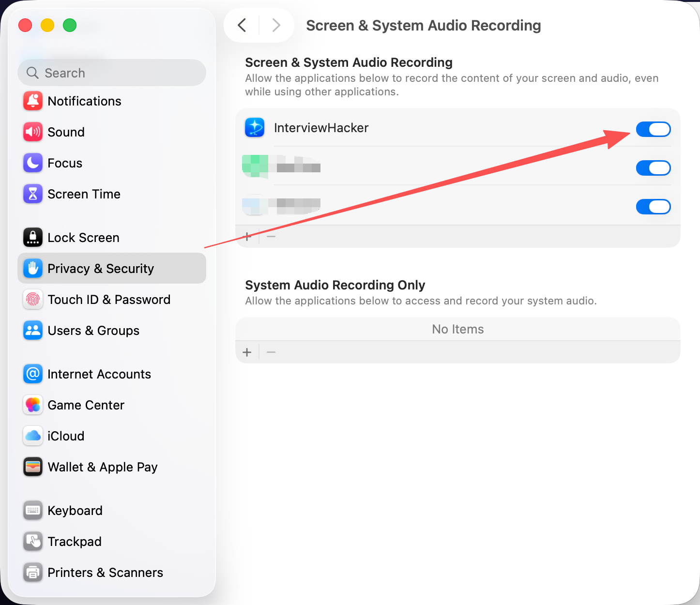
Task: Click the Sound speaker icon
Action: pyautogui.click(x=33, y=132)
